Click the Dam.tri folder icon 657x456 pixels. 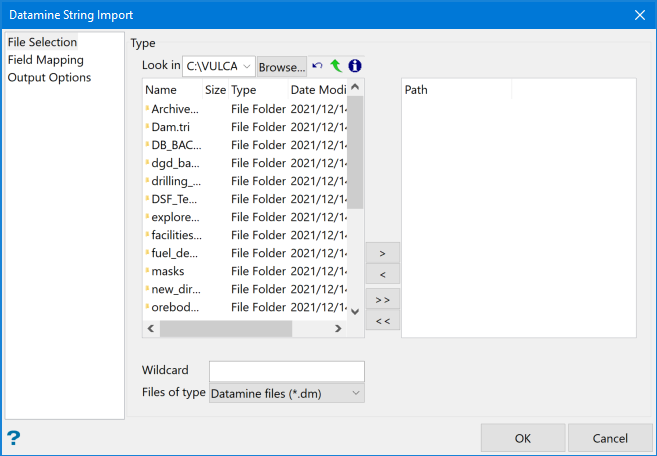(148, 127)
